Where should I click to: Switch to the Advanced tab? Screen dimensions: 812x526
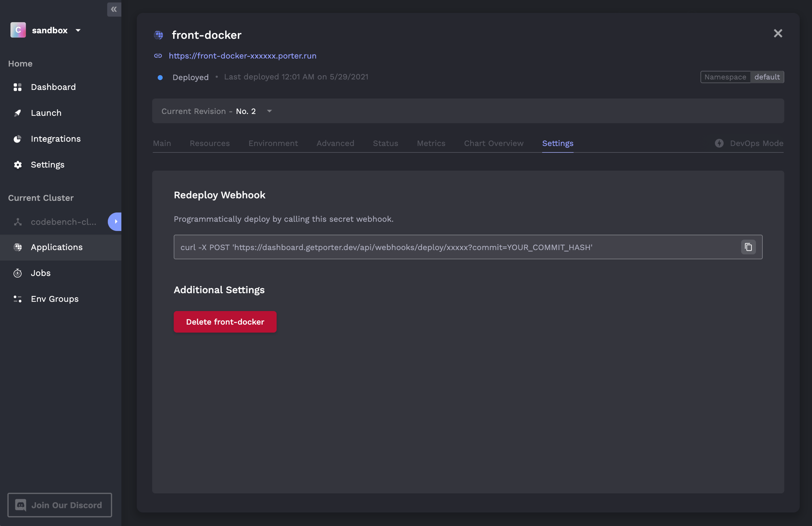tap(335, 143)
